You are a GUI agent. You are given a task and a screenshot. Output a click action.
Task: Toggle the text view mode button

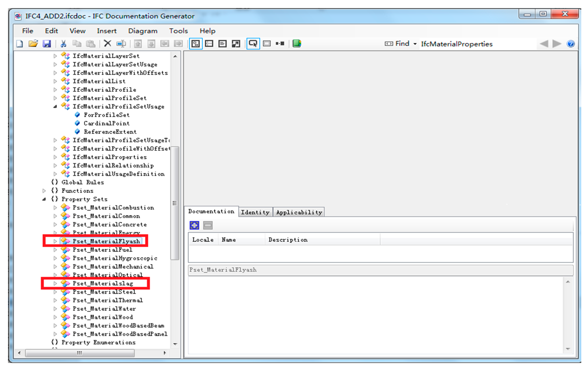(x=223, y=44)
